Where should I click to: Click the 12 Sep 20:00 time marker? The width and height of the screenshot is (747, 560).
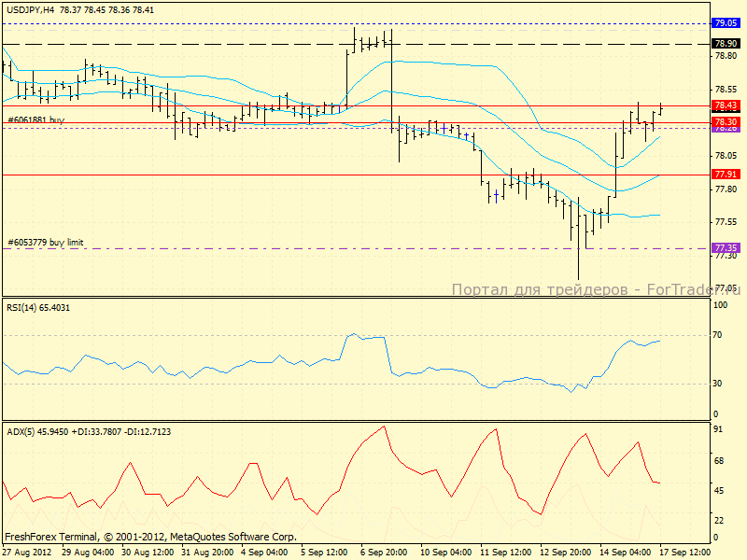[564, 552]
